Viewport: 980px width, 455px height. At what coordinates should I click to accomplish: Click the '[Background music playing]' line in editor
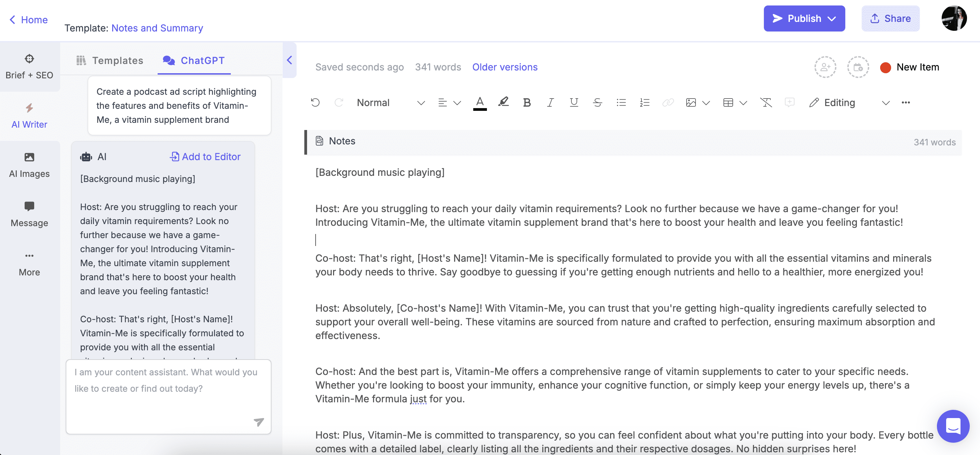(x=380, y=172)
